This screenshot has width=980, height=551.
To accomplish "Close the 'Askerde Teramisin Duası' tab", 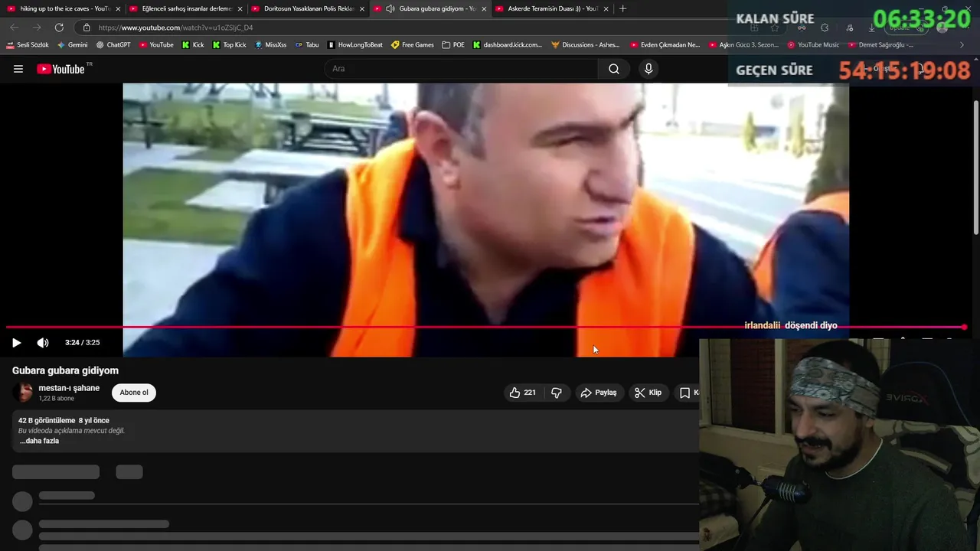I will [x=606, y=8].
